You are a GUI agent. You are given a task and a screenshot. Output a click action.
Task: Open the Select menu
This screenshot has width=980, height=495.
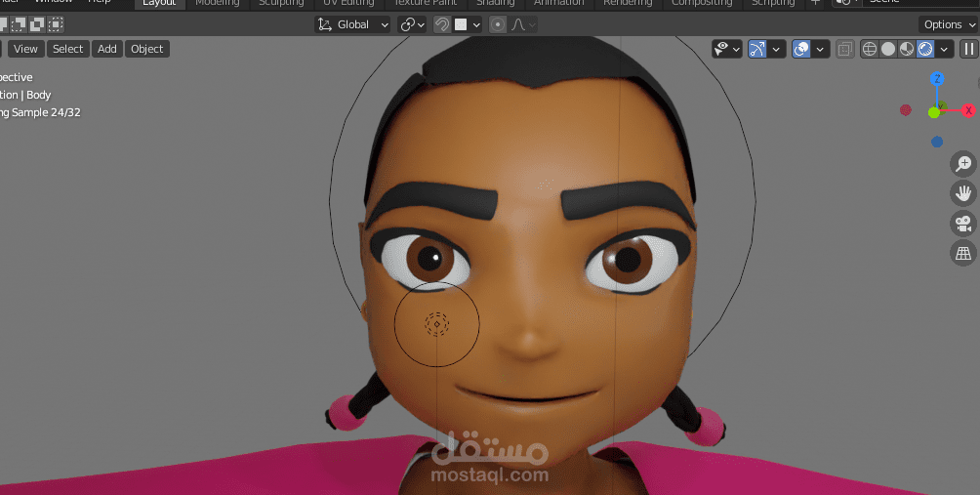(x=67, y=49)
